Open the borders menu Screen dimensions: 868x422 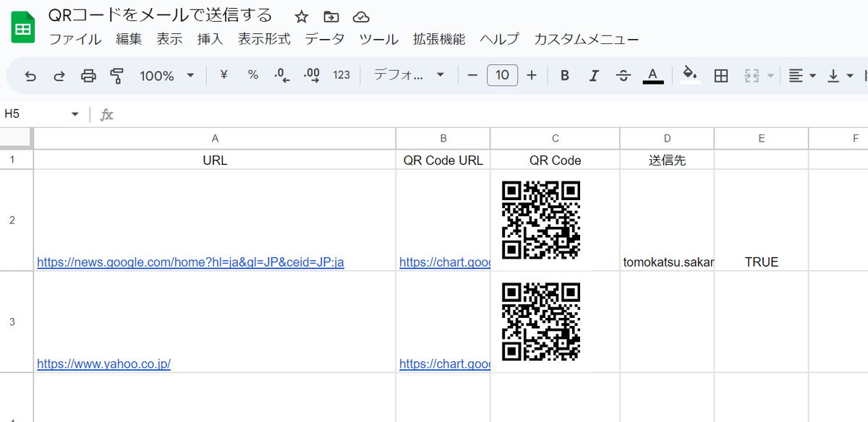click(720, 75)
